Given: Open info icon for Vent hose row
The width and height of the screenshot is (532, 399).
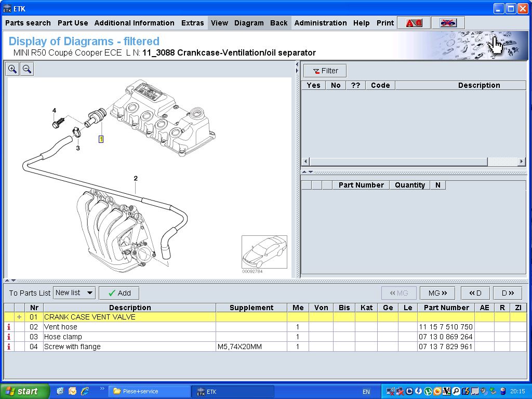Looking at the screenshot, I should point(9,327).
